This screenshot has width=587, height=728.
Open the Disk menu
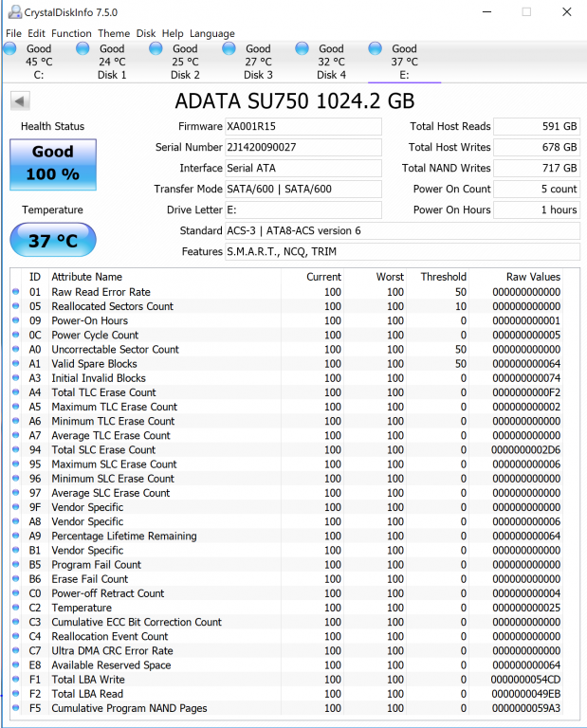tap(146, 33)
